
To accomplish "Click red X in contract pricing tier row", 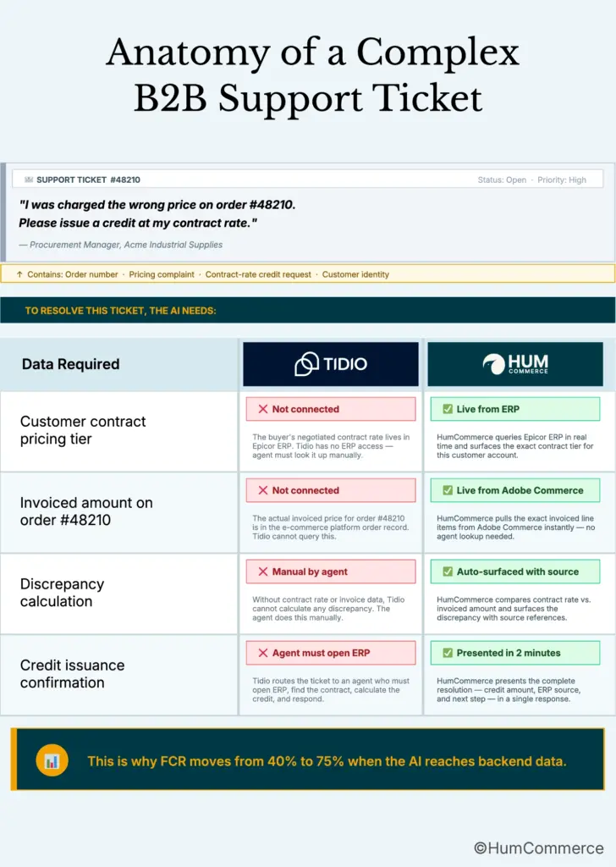I will point(263,409).
